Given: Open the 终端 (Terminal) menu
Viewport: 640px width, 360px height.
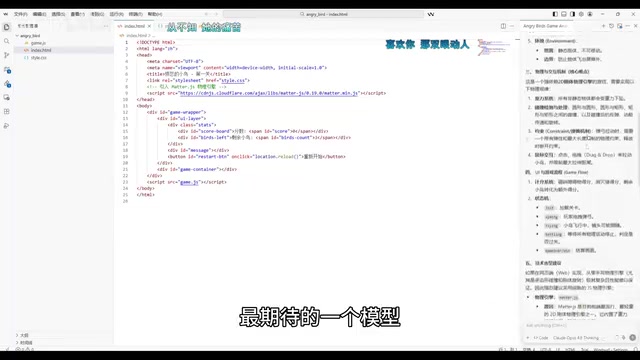Looking at the screenshot, I should click(x=136, y=14).
